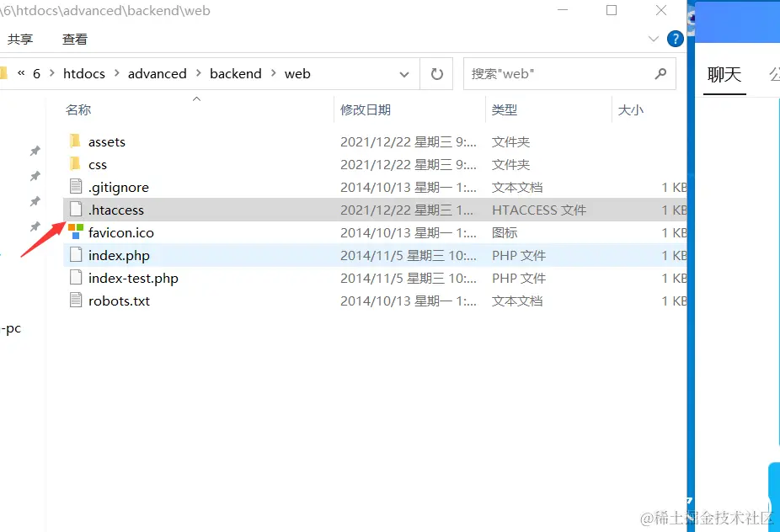Expand the chevron after advanced breadcrumb
Screen dimensions: 780x532
[x=199, y=73]
